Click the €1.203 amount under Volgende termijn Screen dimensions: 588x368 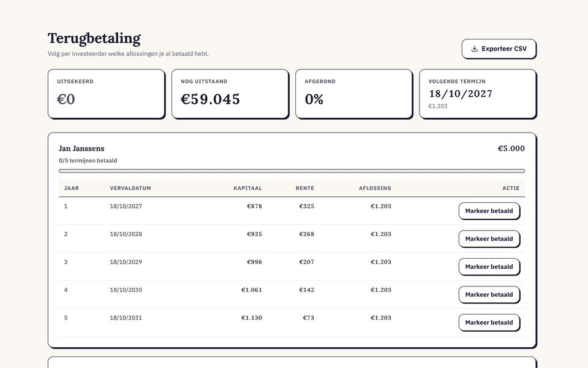[x=438, y=106]
